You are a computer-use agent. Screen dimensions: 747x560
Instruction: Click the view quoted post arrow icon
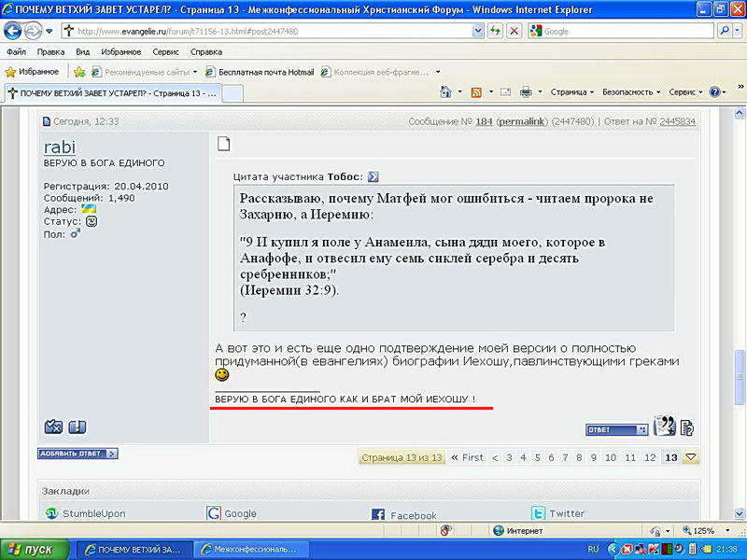pyautogui.click(x=373, y=176)
